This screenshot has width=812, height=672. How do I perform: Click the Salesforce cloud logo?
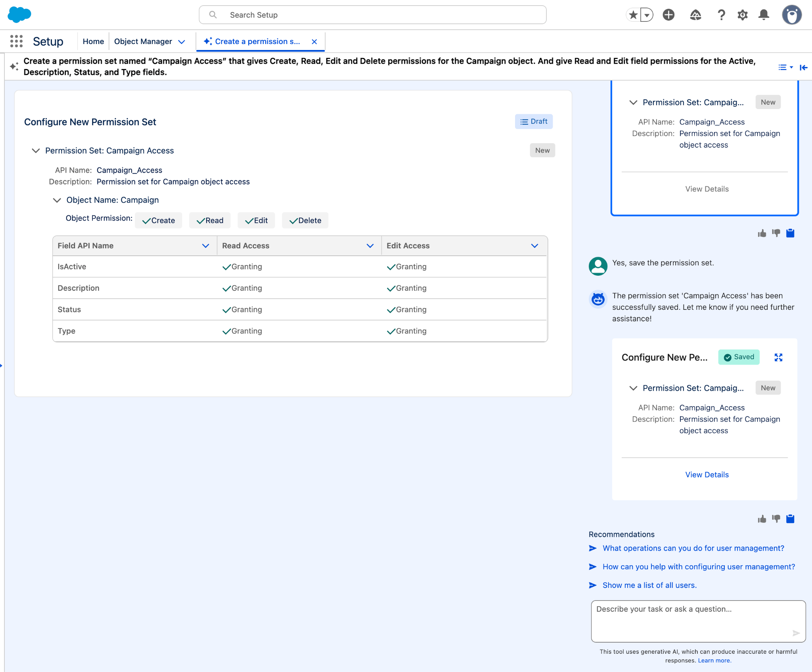click(19, 15)
